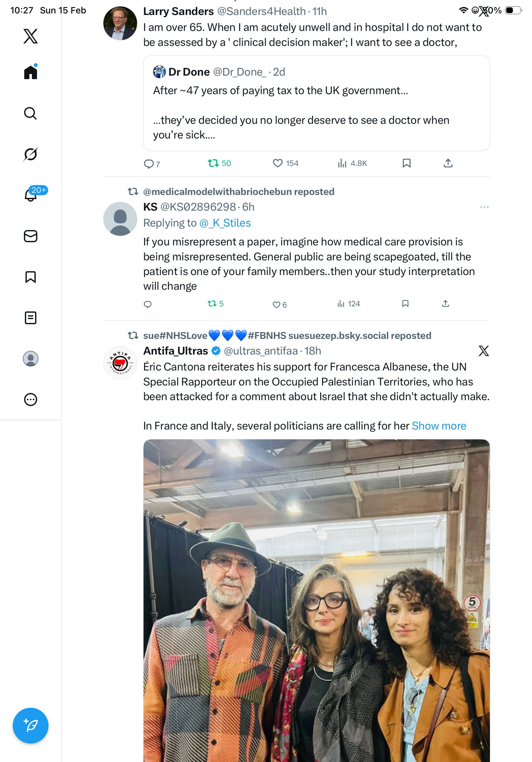Bookmark the KS reply post

click(405, 304)
